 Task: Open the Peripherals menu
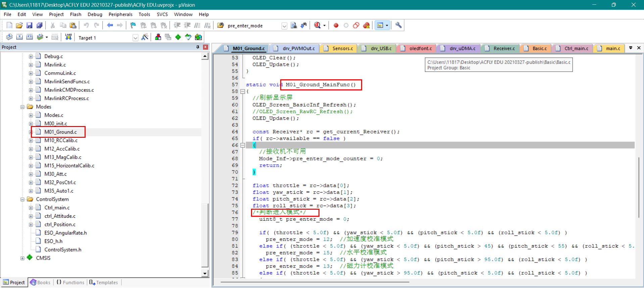point(120,14)
